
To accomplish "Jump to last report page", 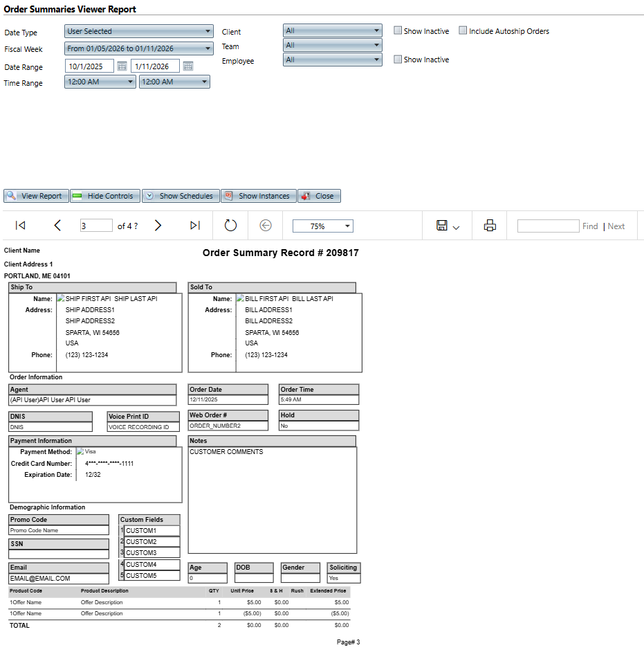I will (195, 226).
